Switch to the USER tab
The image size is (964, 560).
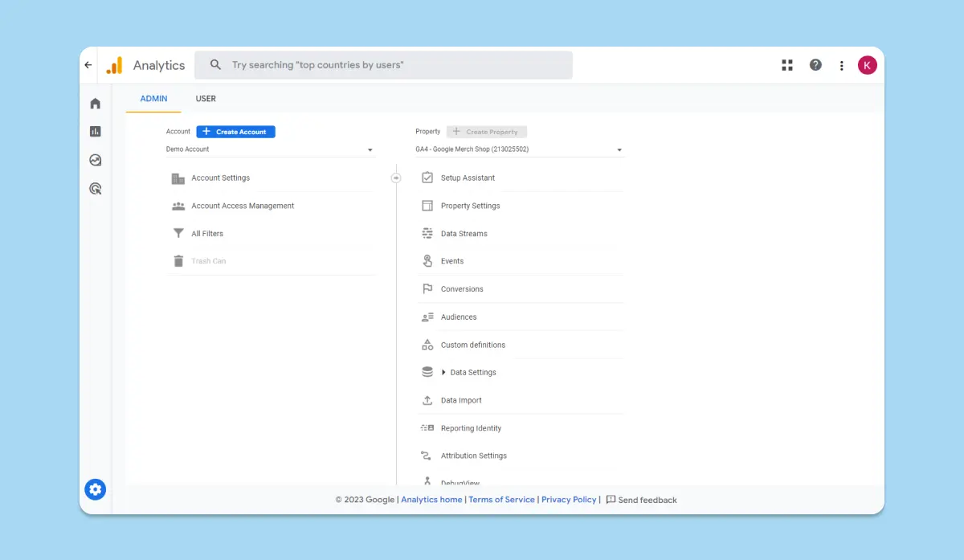(206, 99)
